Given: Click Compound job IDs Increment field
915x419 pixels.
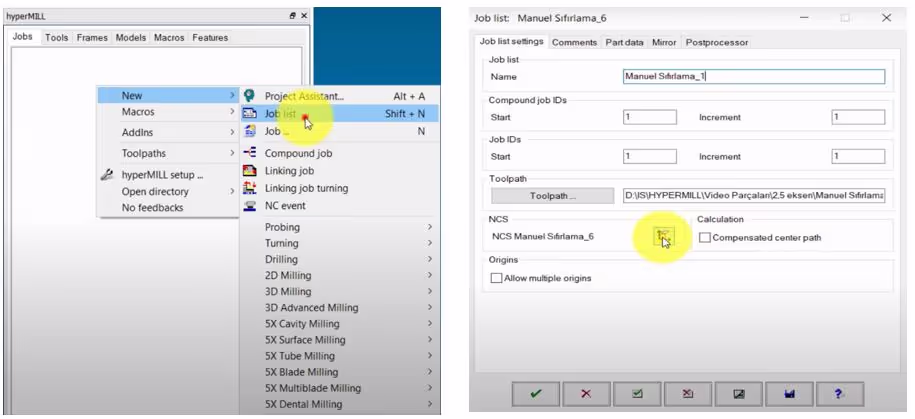Looking at the screenshot, I should pos(858,117).
